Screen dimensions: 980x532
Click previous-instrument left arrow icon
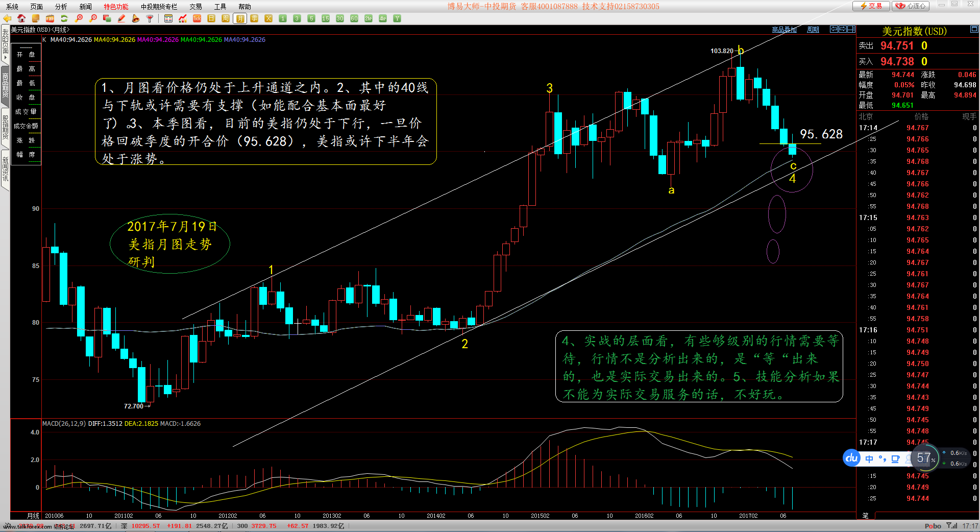834,29
